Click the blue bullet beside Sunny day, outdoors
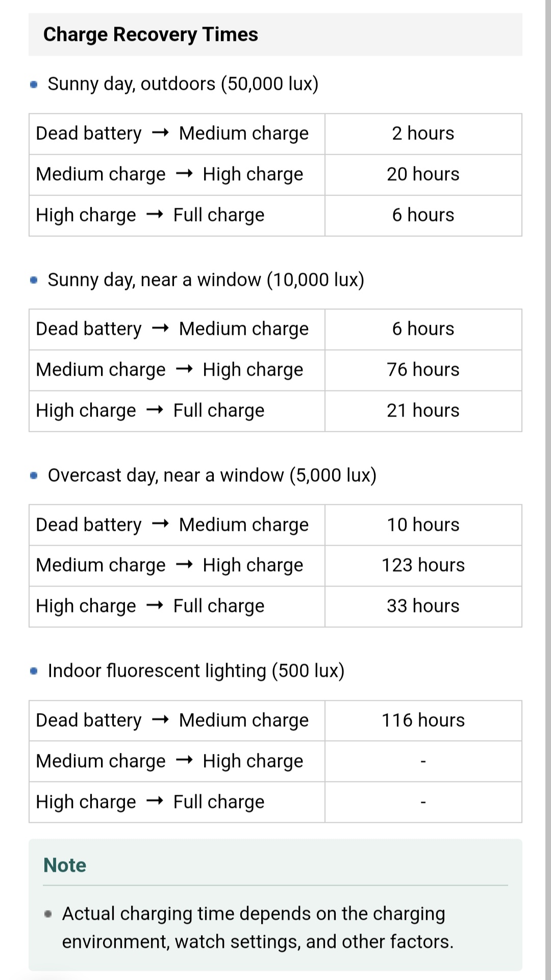This screenshot has width=551, height=980. point(34,84)
